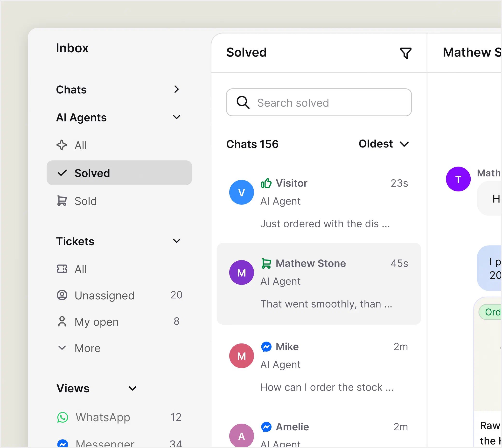502x448 pixels.
Task: Click the magnifier icon in search box
Action: (243, 102)
